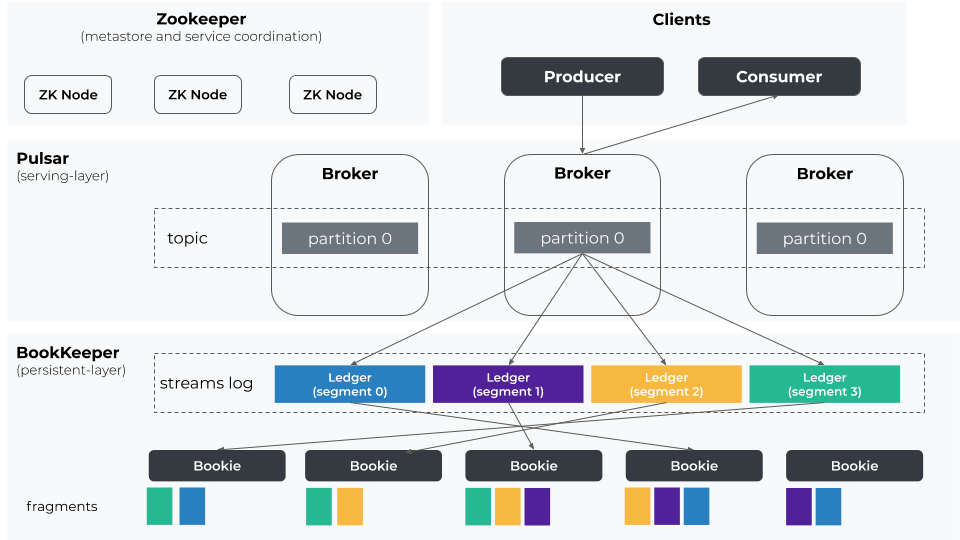Click the Bookie holding green and yellow fragments
Image resolution: width=960 pixels, height=540 pixels.
(373, 466)
